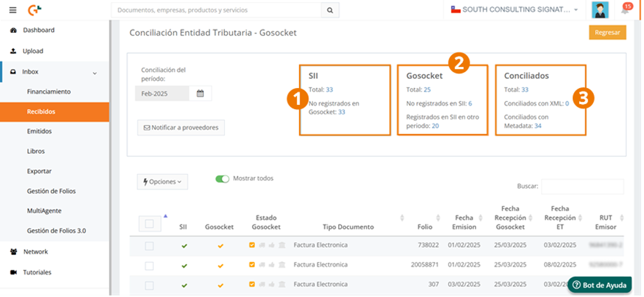Click the top global search field
This screenshot has height=297, width=644.
[x=216, y=10]
